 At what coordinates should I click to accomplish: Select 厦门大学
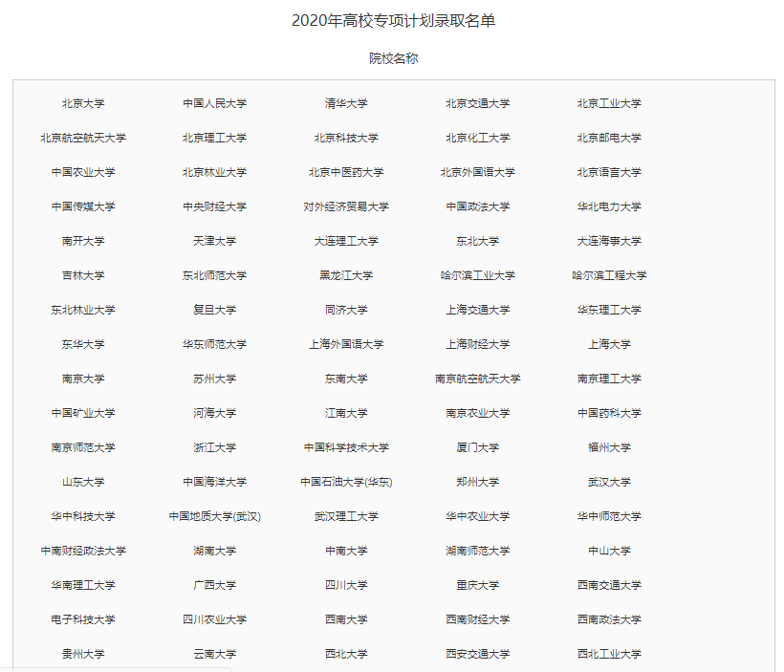[x=477, y=447]
